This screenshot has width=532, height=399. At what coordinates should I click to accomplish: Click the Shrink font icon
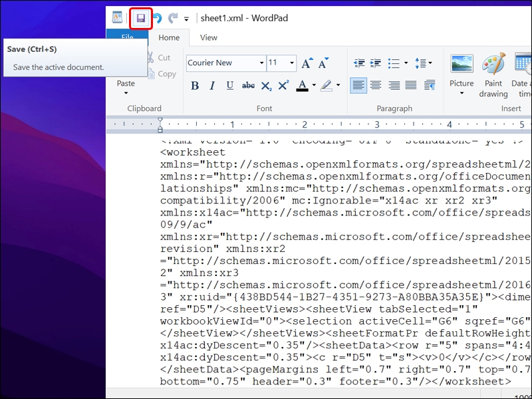323,63
